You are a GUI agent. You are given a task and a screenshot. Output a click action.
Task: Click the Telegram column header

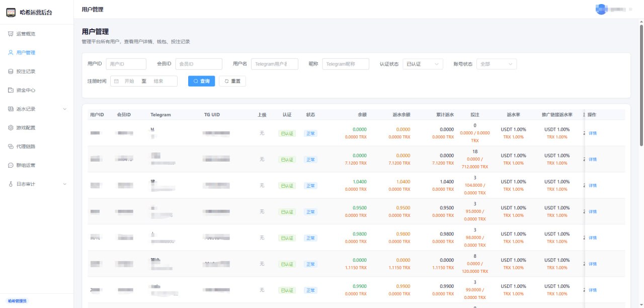coord(160,115)
